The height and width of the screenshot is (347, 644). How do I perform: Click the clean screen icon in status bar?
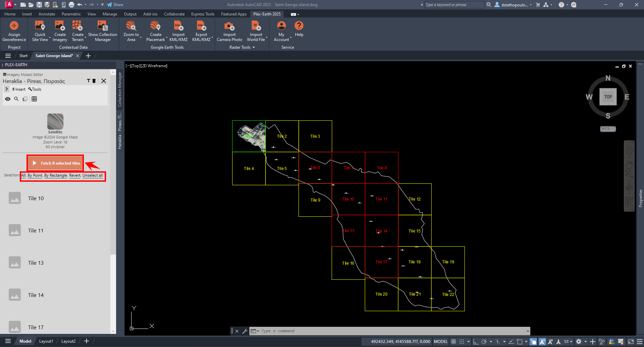pyautogui.click(x=631, y=342)
